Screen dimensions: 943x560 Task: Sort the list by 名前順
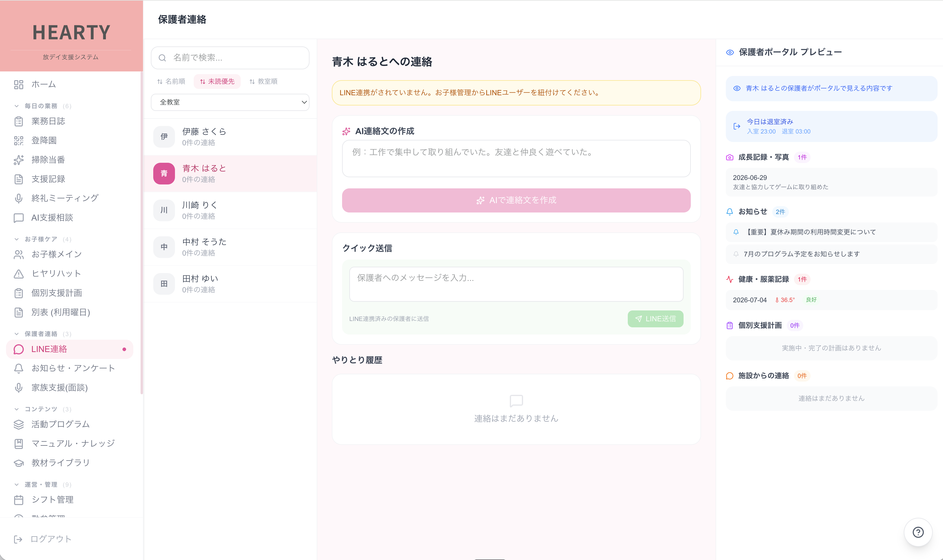point(171,81)
